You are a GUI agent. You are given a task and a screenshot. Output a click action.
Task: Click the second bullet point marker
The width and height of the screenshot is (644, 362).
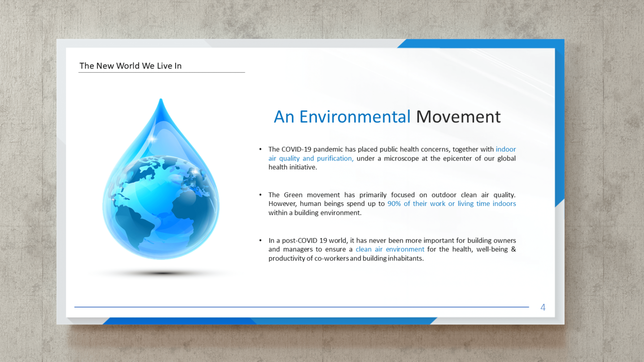pos(260,195)
